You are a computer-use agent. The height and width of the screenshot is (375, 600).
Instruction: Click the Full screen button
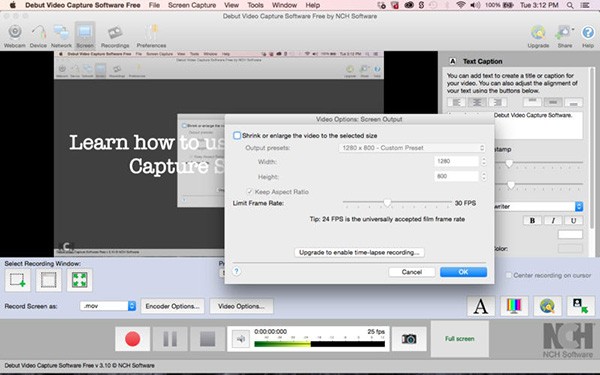(460, 339)
